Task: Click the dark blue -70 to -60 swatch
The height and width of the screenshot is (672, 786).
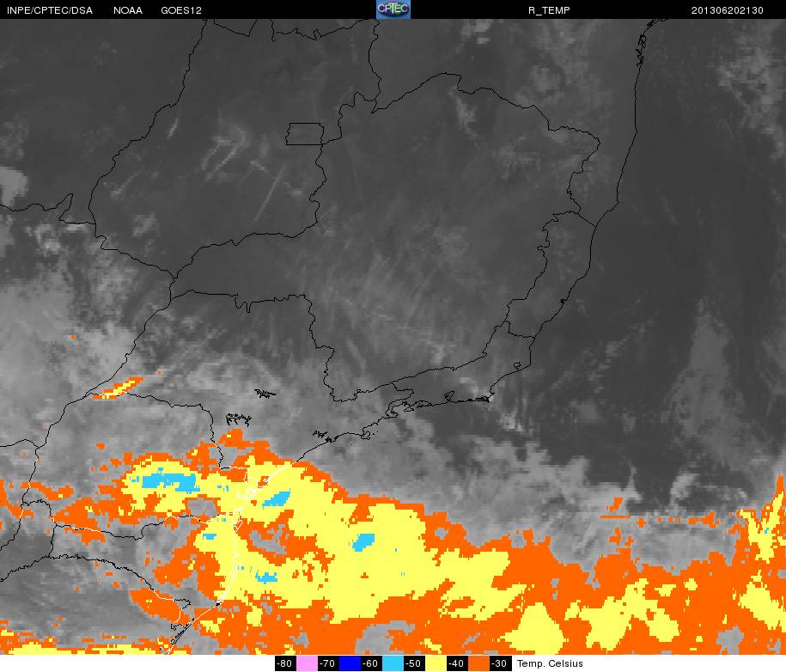Action: pyautogui.click(x=350, y=663)
